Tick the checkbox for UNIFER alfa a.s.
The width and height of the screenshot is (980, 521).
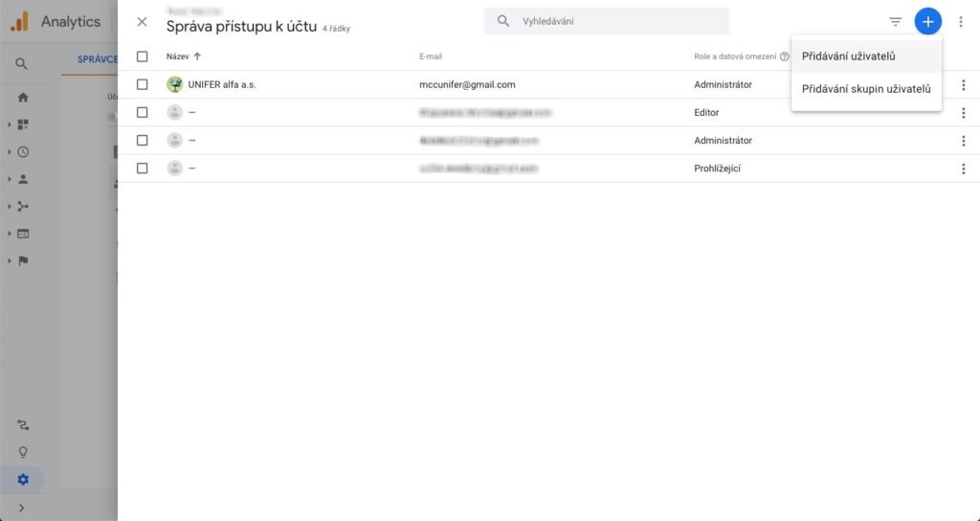143,84
